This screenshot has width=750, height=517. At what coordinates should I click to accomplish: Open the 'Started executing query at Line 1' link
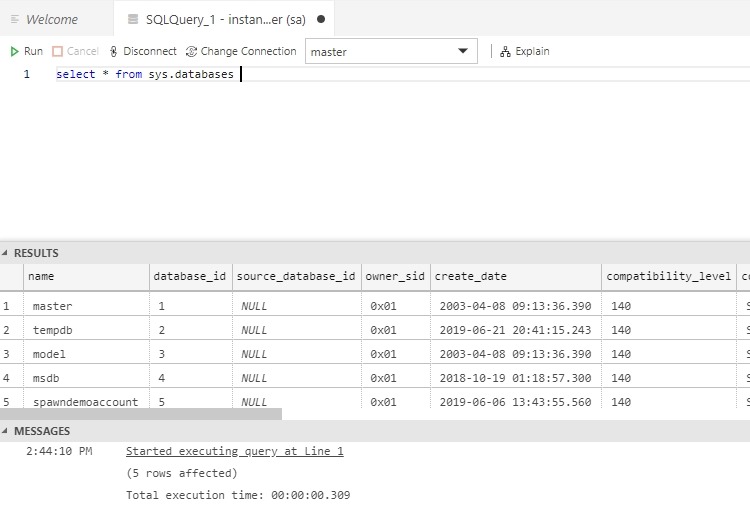tap(234, 452)
